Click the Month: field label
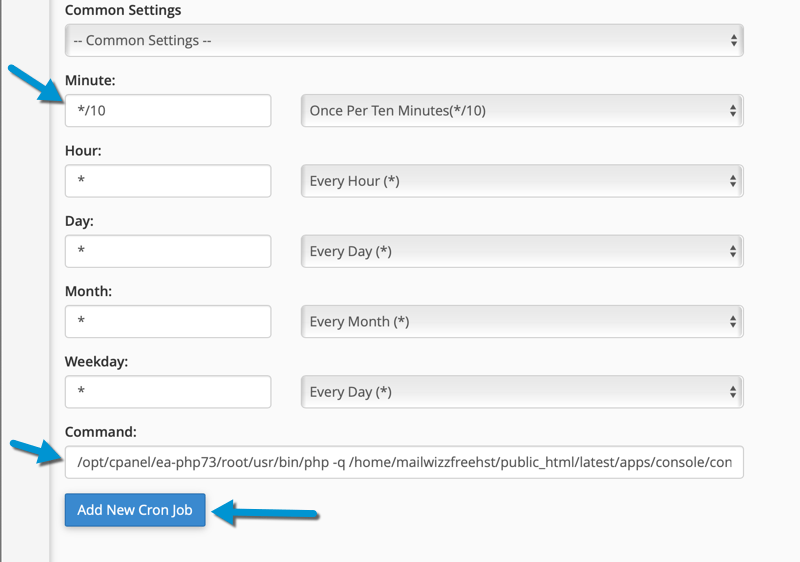The width and height of the screenshot is (800, 562). coord(88,292)
